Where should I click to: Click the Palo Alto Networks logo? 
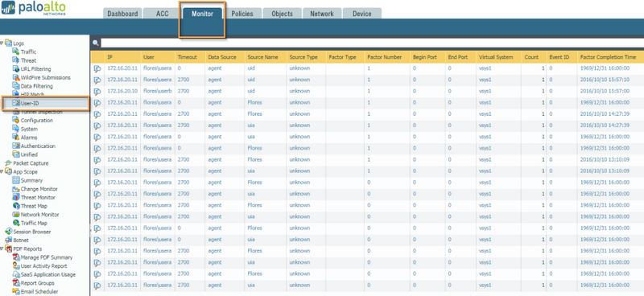[34, 8]
